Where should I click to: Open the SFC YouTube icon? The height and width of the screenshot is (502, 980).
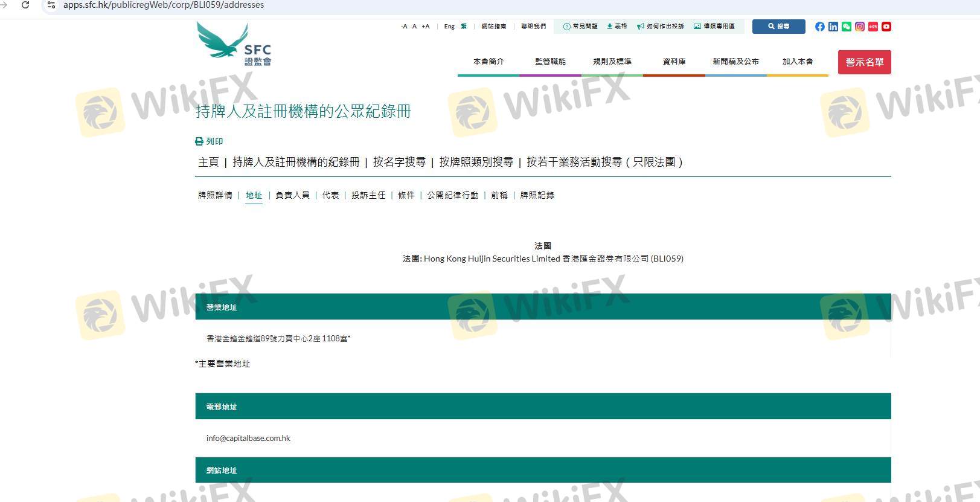click(886, 27)
